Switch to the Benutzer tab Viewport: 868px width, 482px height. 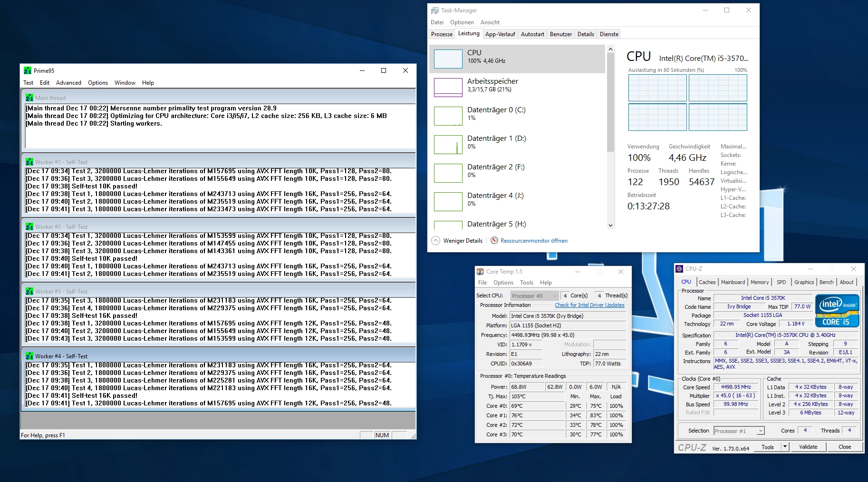click(561, 34)
